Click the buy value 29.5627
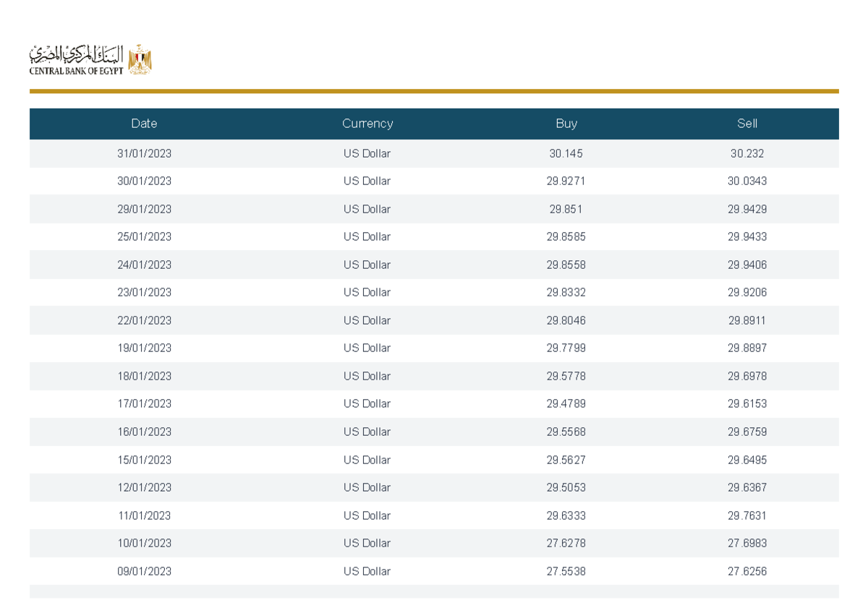 click(566, 460)
